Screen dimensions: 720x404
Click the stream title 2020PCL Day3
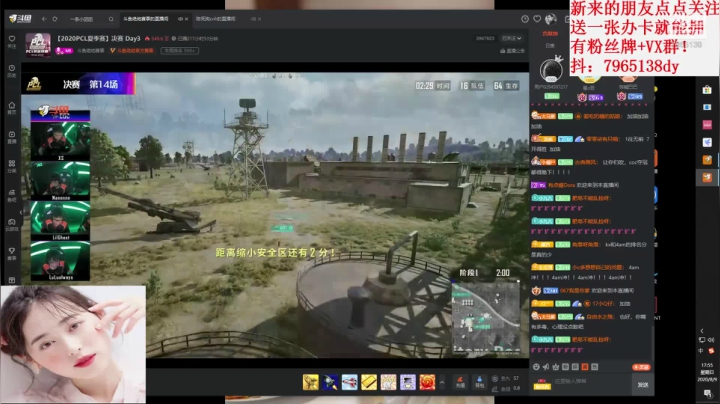tap(98, 39)
